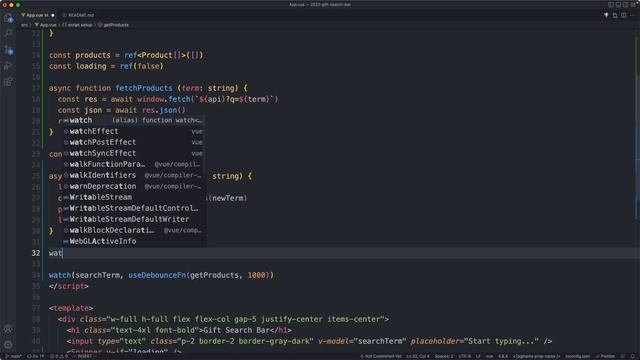640x360 pixels.
Task: Click the fetchProducts function name
Action: pyautogui.click(x=144, y=88)
